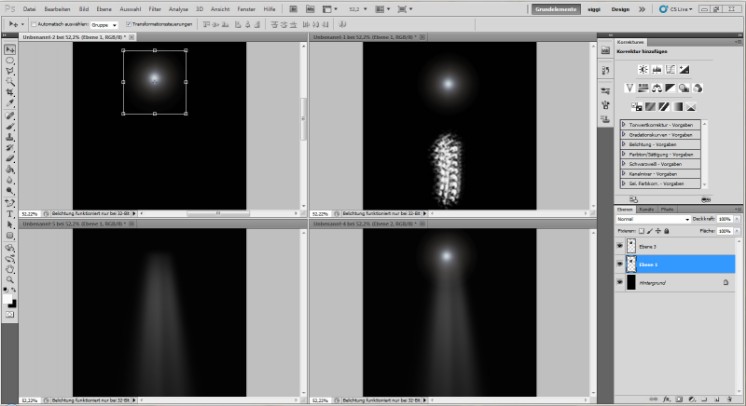Viewport: 746px width, 406px height.
Task: Open the Filter menu
Action: (x=154, y=9)
